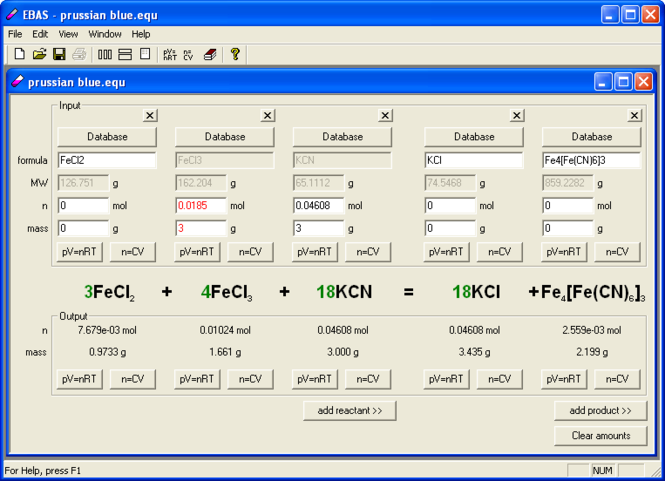The image size is (665, 481).
Task: Save using the floppy disk icon
Action: (x=59, y=54)
